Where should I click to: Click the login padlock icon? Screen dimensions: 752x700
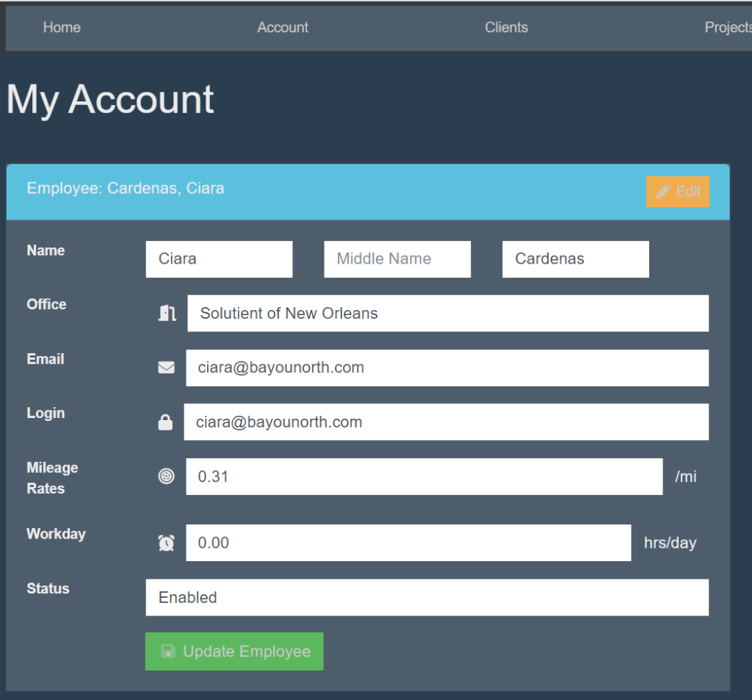tap(165, 422)
